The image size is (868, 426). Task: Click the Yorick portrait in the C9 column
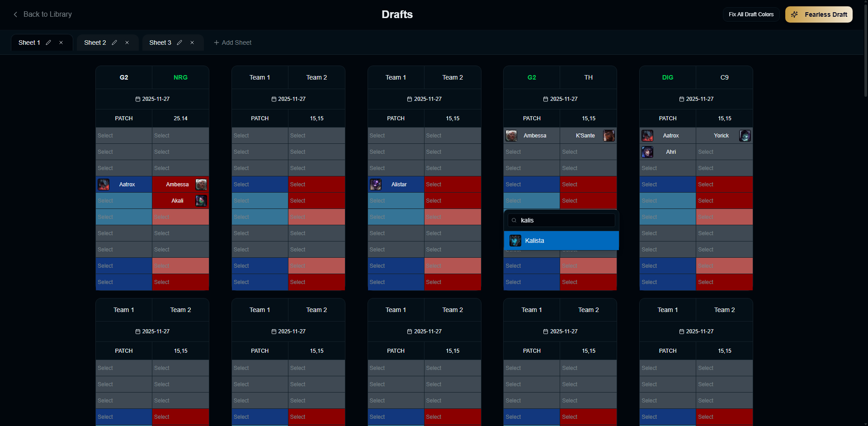(x=745, y=135)
